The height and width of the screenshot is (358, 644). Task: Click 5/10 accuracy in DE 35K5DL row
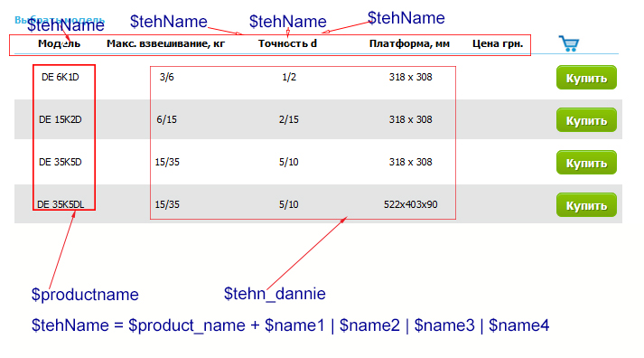(289, 204)
